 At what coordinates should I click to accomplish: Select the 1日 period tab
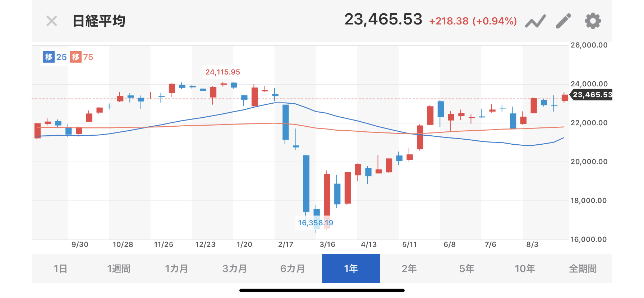(x=60, y=268)
